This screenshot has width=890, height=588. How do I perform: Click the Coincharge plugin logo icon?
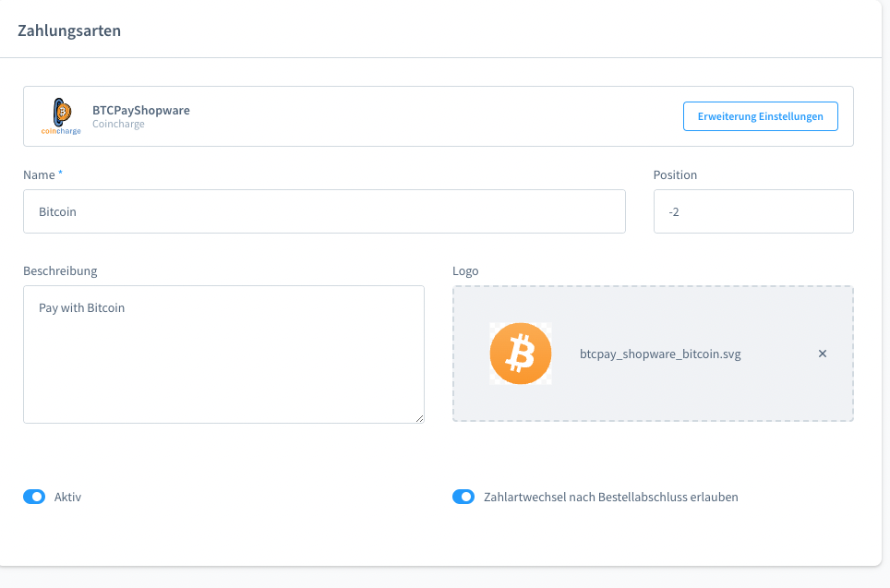(x=61, y=116)
